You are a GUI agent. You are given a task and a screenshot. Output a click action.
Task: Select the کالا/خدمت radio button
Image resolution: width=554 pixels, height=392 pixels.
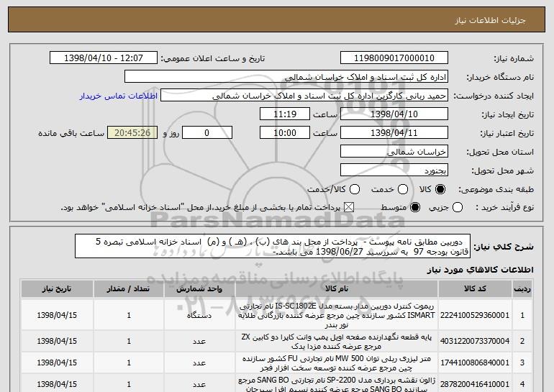pyautogui.click(x=355, y=189)
